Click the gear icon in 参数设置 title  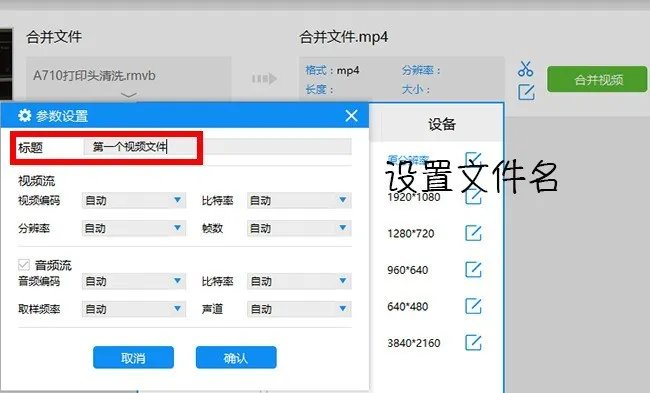pyautogui.click(x=24, y=115)
